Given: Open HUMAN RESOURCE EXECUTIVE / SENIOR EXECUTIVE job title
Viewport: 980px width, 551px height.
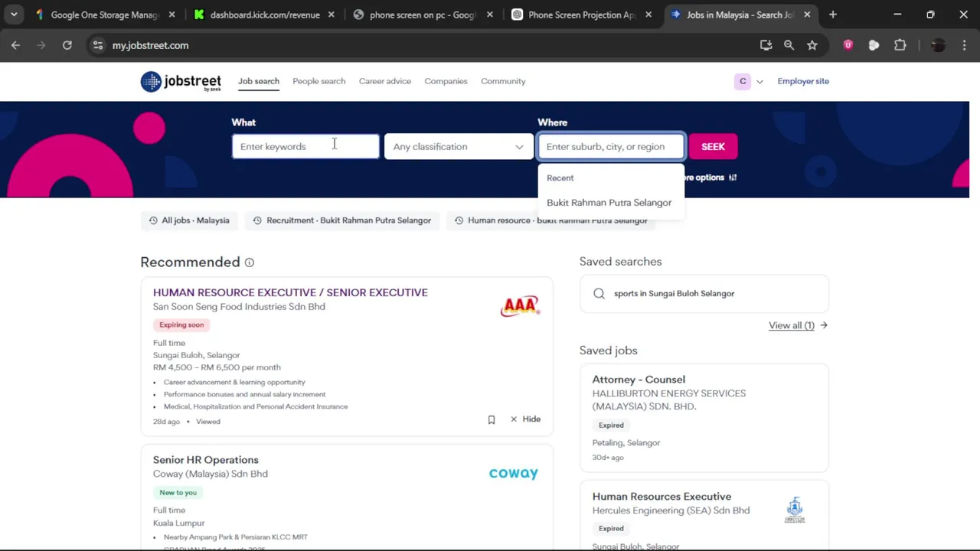Looking at the screenshot, I should pyautogui.click(x=290, y=292).
